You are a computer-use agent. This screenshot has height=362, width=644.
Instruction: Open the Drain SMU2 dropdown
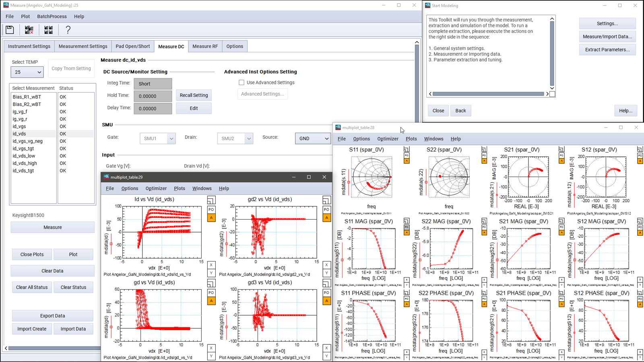click(235, 138)
